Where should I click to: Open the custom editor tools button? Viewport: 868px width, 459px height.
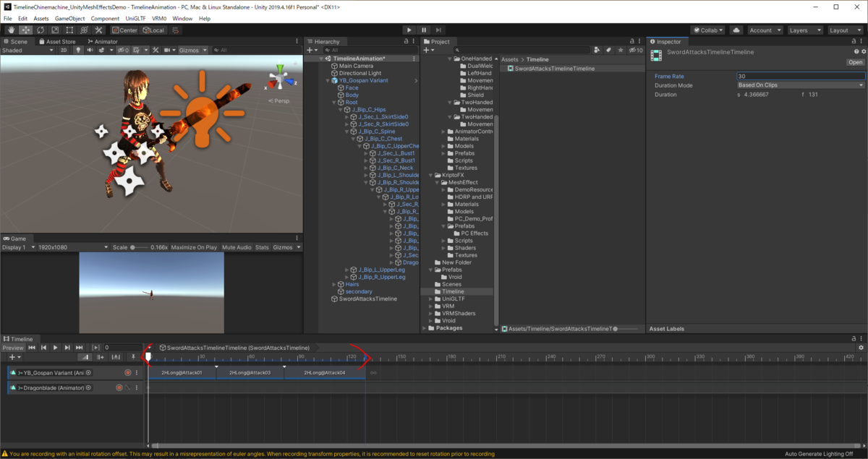point(99,30)
